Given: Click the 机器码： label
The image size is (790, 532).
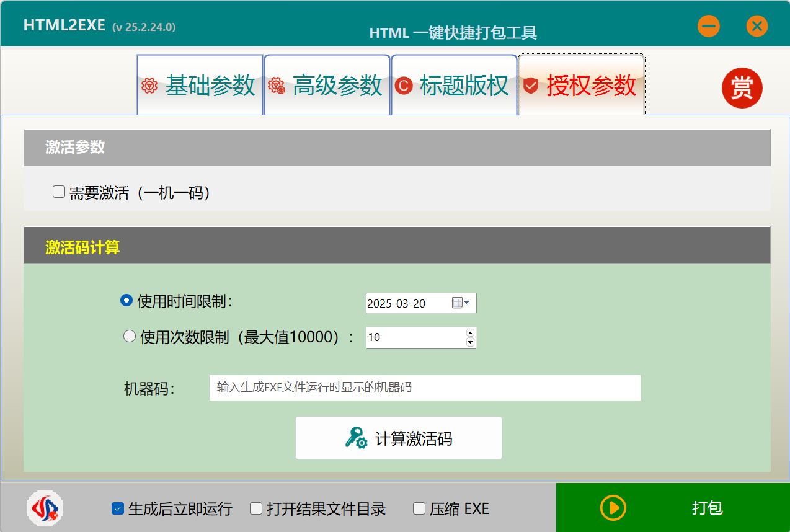Looking at the screenshot, I should tap(150, 389).
